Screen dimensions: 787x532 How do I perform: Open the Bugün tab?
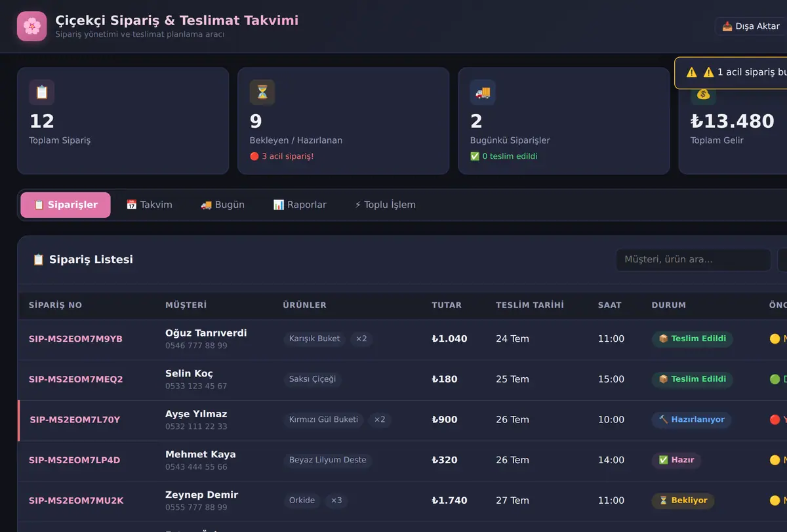[x=222, y=205]
